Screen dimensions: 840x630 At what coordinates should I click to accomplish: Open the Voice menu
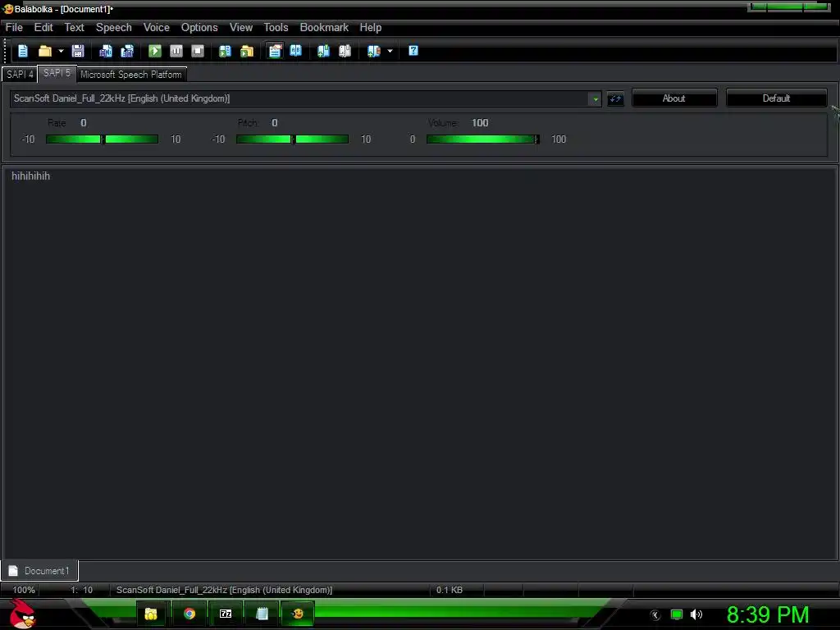point(156,27)
